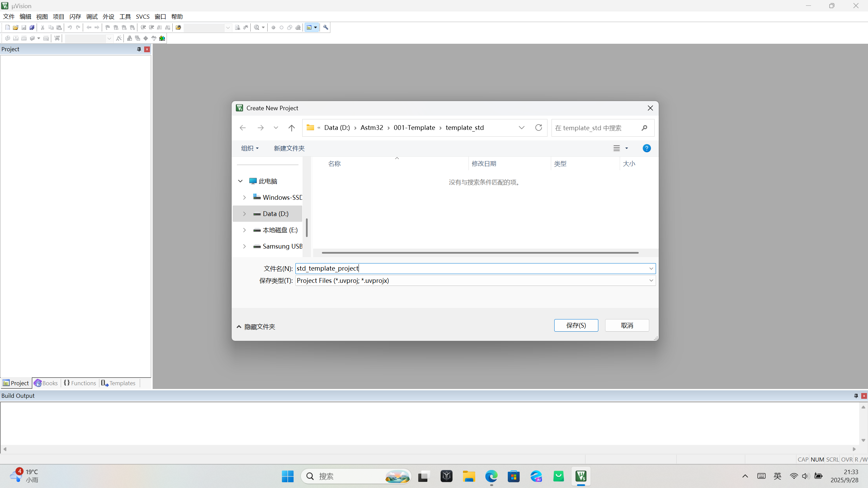Open the Find in Files icon
The image size is (868, 488).
pos(178,27)
